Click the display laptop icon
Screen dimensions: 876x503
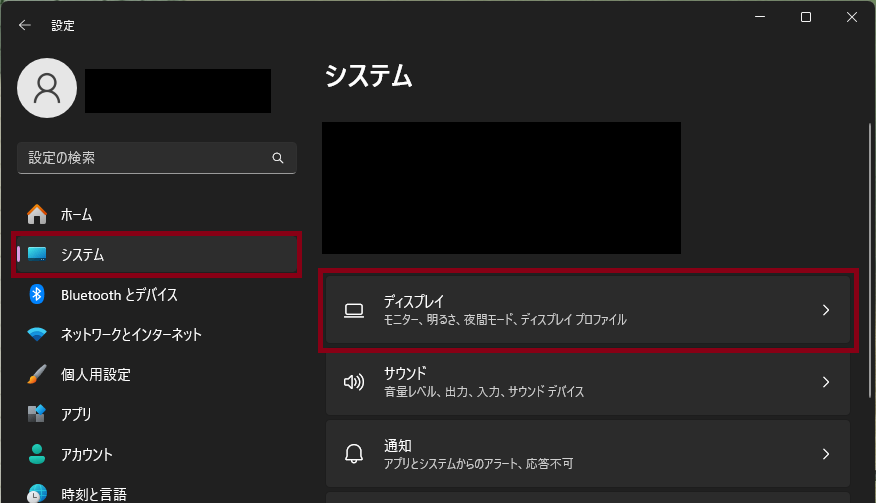point(353,310)
